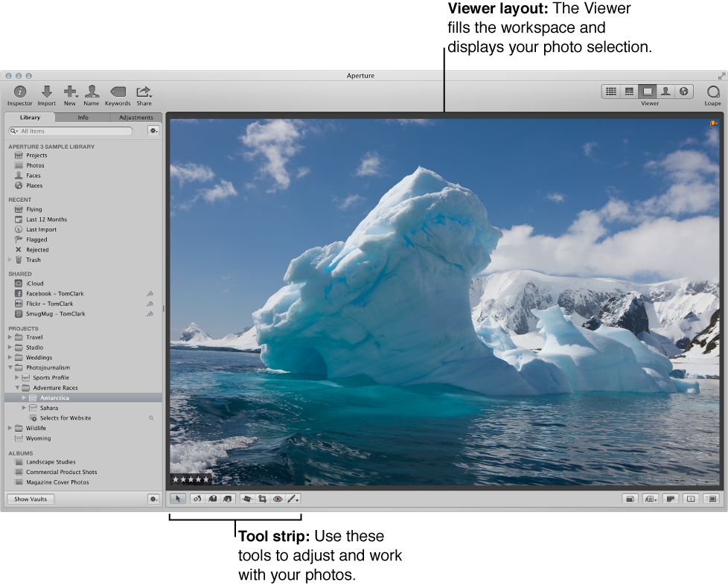
Task: Open the Library action gear menu
Action: pos(153,130)
